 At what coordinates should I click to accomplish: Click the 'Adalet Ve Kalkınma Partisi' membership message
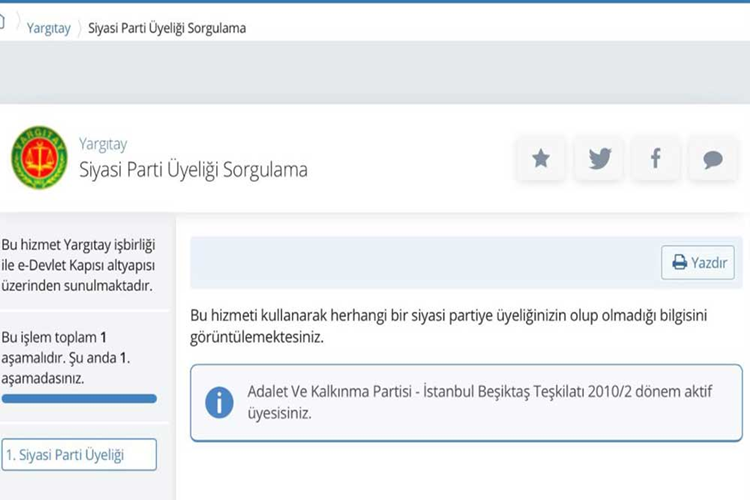pyautogui.click(x=480, y=402)
